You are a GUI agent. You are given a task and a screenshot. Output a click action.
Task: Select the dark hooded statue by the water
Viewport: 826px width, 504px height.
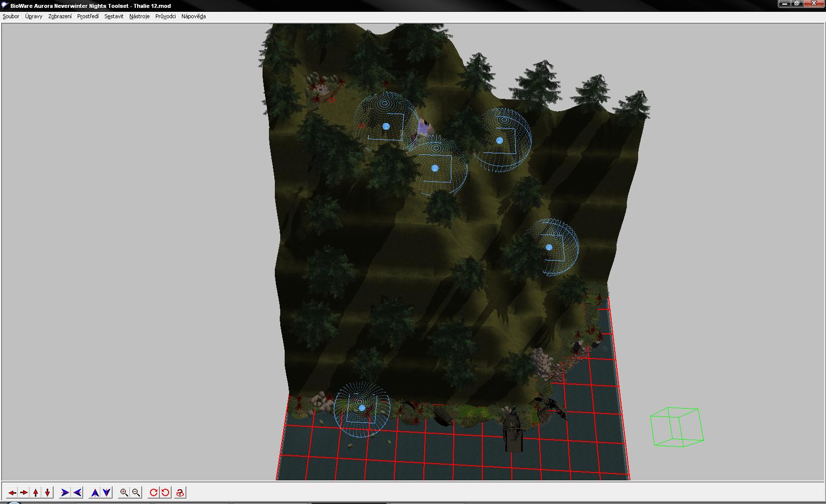coord(513,429)
